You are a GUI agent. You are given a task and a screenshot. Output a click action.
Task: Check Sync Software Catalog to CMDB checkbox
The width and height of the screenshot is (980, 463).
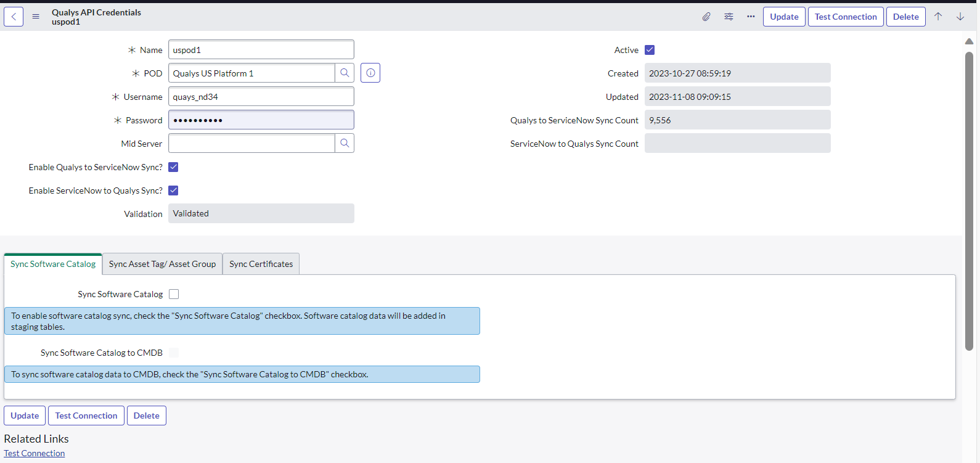(174, 353)
